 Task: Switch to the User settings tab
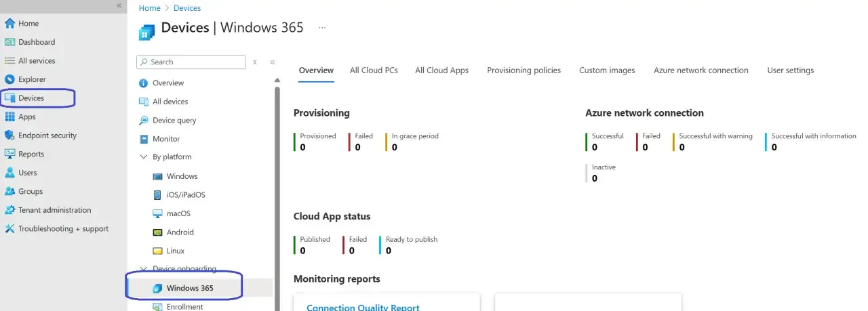(790, 70)
